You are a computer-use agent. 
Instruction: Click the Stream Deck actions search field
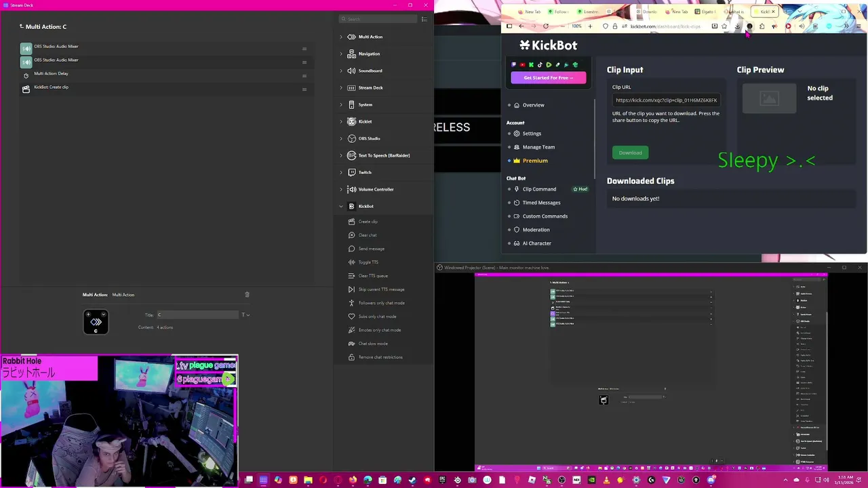click(x=378, y=19)
